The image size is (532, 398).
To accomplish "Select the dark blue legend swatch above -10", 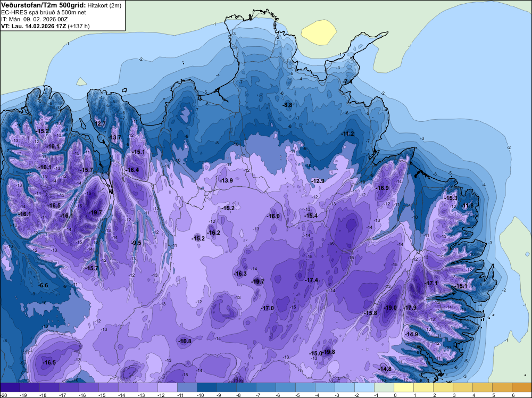I will (206, 387).
